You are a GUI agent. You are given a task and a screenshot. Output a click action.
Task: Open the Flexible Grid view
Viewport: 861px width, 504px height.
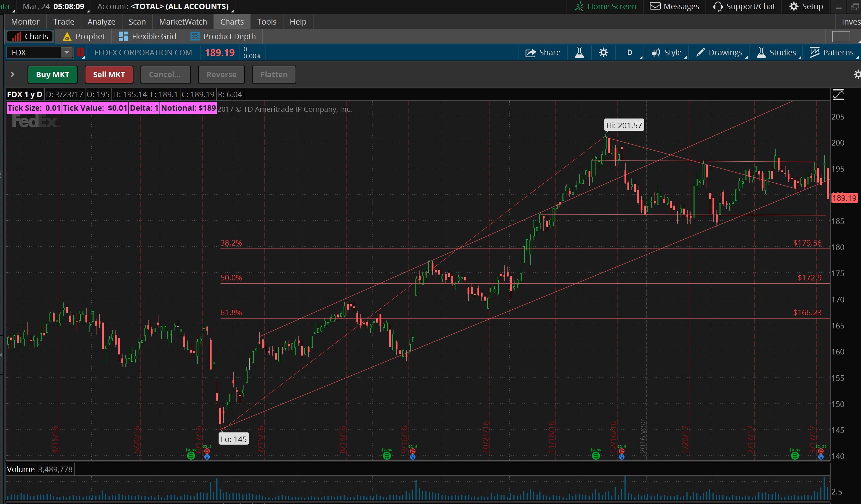[x=147, y=36]
